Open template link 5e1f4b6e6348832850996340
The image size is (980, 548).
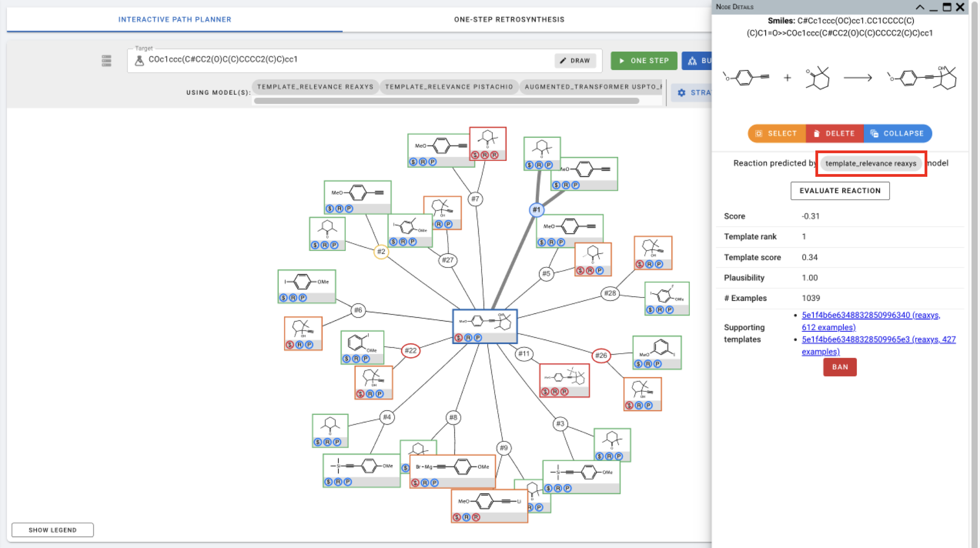coord(871,321)
